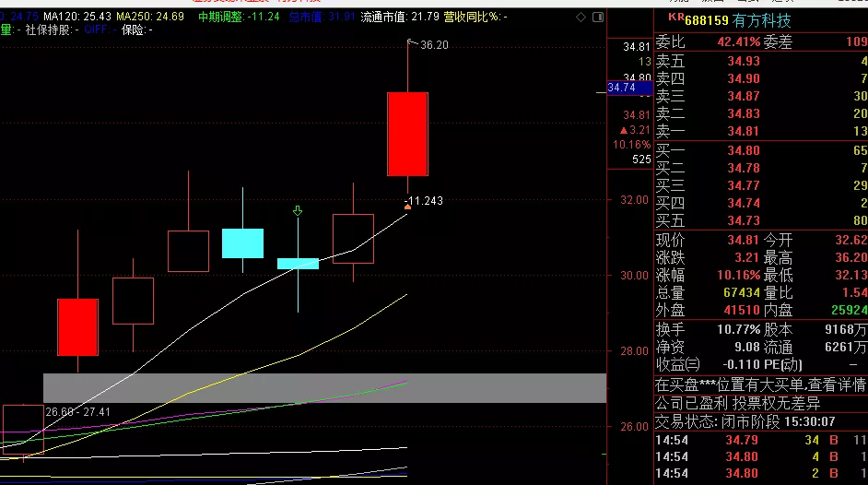Click the 总量 67434 value

741,293
